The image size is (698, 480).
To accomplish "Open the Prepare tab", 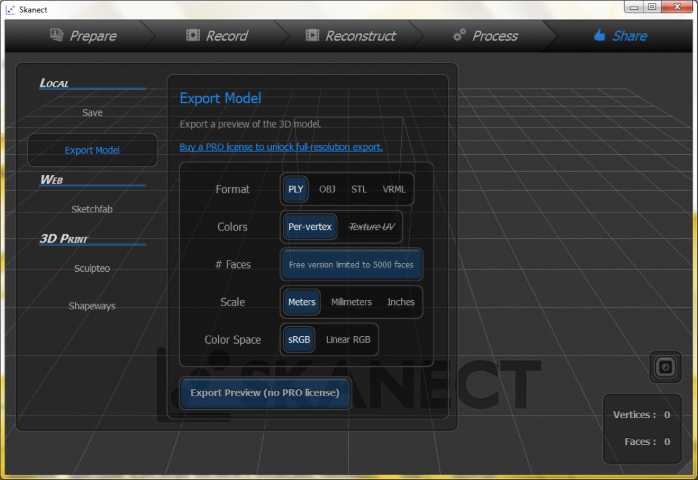I will [x=83, y=36].
